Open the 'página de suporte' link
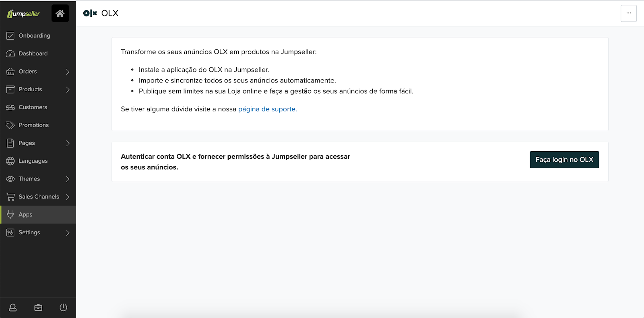Screen dimensions: 644x318 [268, 109]
